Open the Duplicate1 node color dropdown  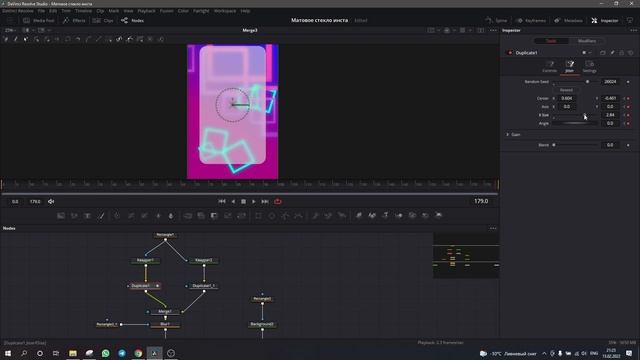coord(587,53)
